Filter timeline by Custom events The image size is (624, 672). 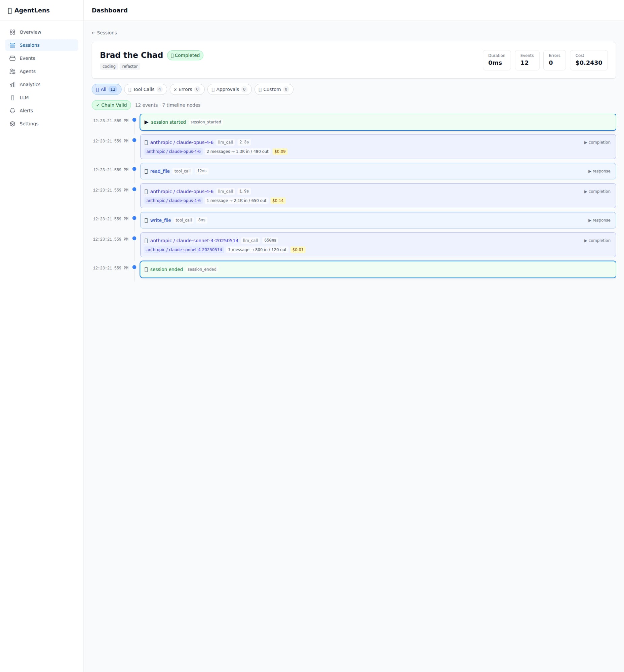pos(274,89)
